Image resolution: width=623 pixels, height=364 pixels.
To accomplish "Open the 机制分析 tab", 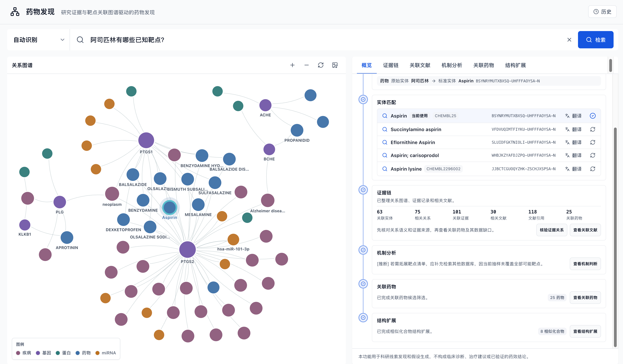I will (452, 65).
